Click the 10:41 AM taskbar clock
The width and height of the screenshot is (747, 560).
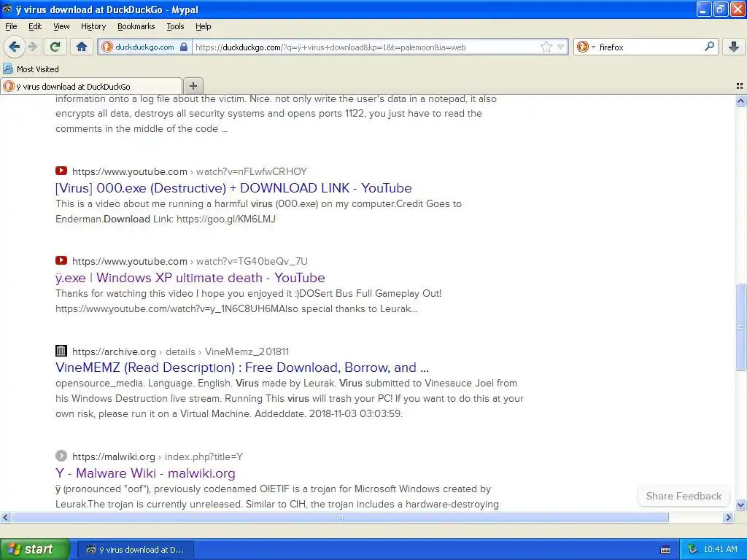[x=720, y=550]
